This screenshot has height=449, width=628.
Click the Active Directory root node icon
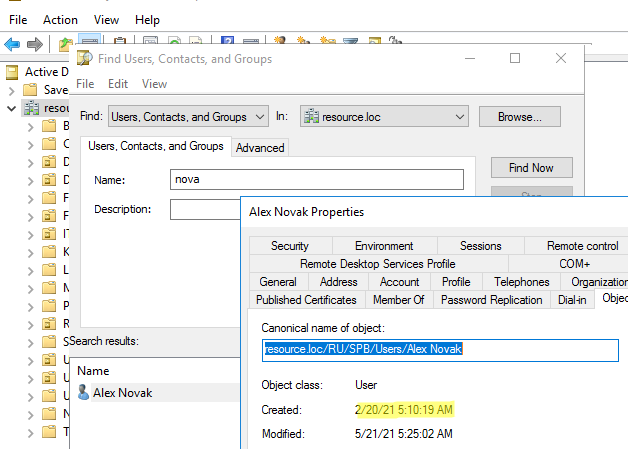[12, 72]
